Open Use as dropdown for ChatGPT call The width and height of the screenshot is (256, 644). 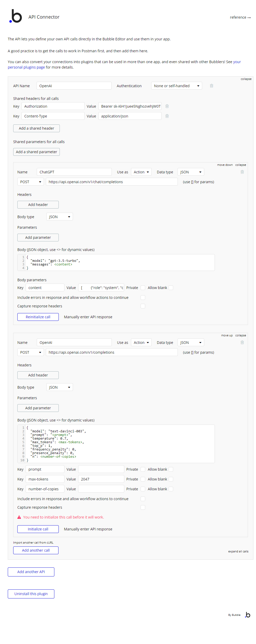click(x=141, y=172)
